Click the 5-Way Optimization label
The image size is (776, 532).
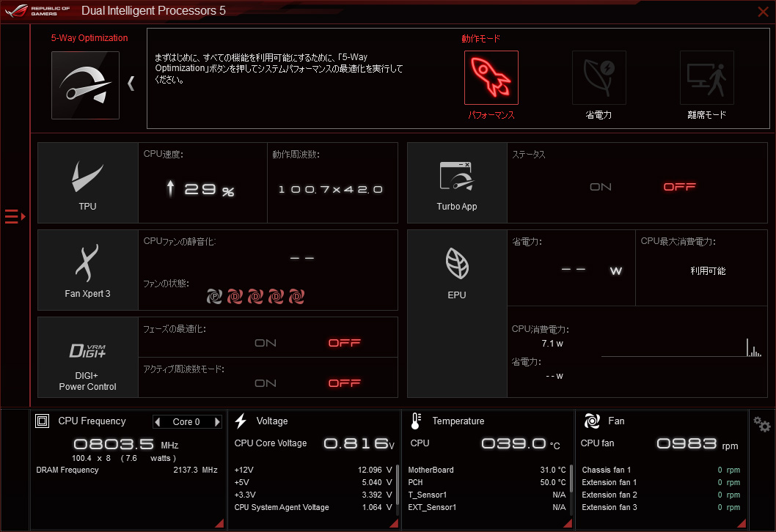[x=89, y=38]
